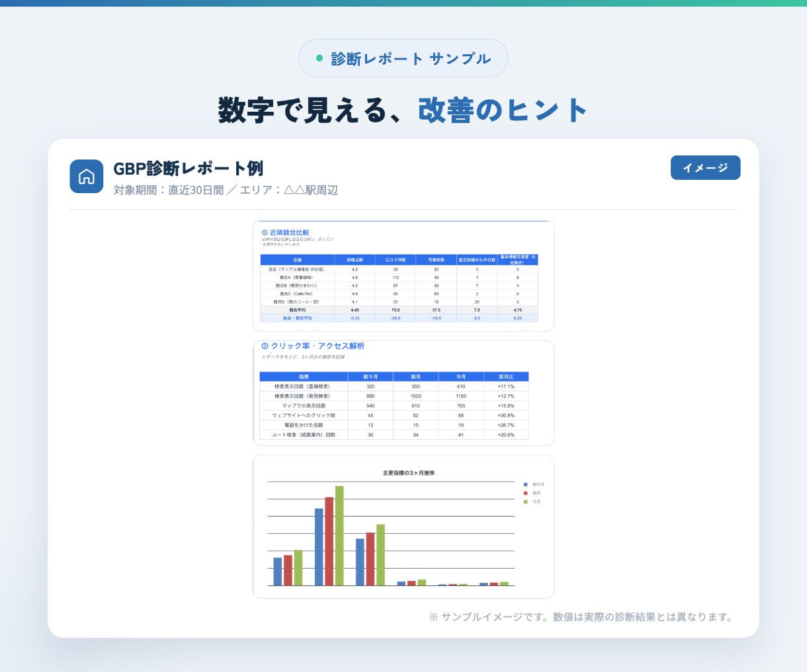Open the 近隣競合比較 table image
The image size is (807, 672).
(x=403, y=276)
